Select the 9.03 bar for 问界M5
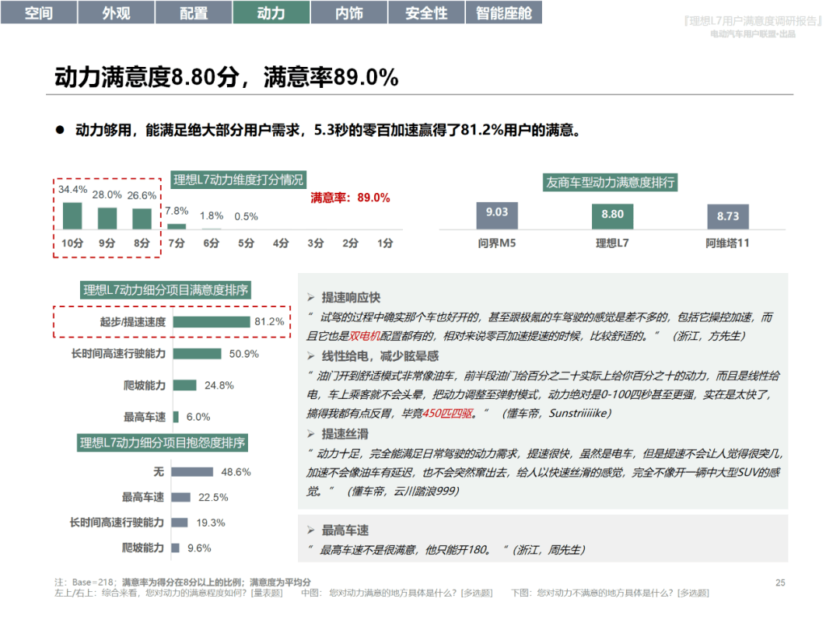Image resolution: width=840 pixels, height=630 pixels. pos(497,215)
